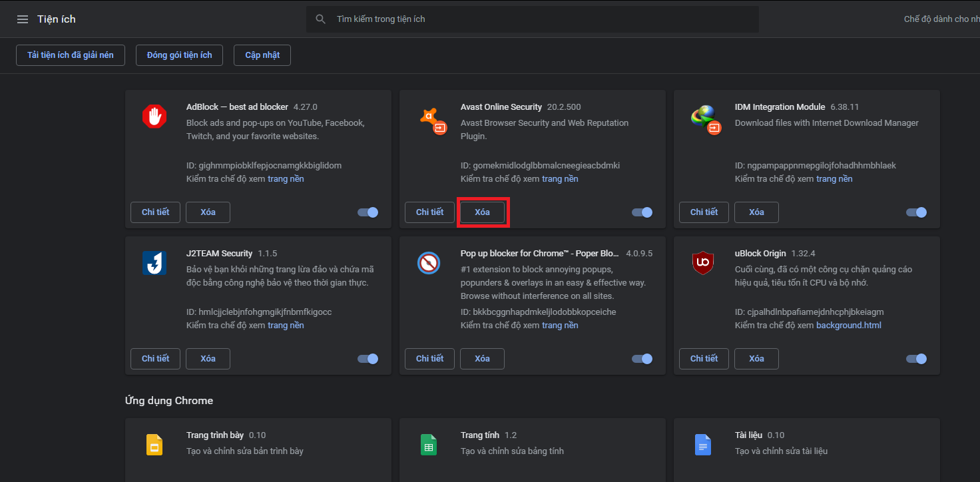Screen dimensions: 980x482
Task: Click the search magnifier icon
Action: click(x=320, y=19)
